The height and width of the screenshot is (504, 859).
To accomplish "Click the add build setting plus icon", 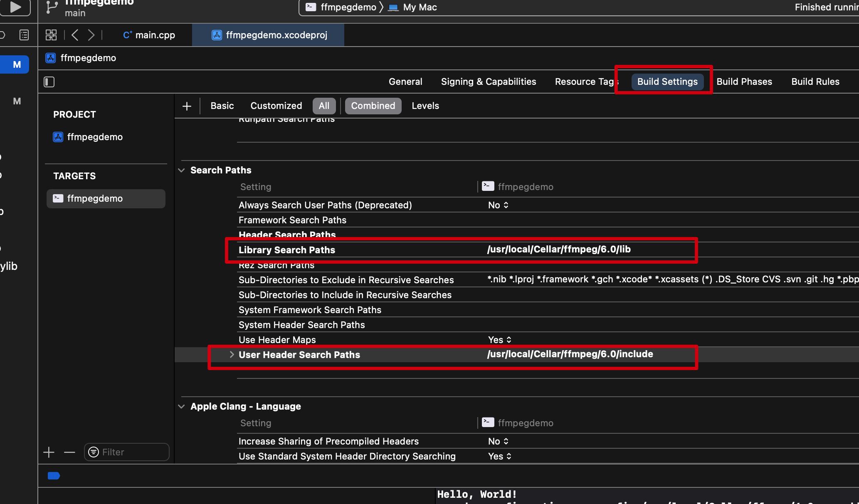I will [187, 106].
